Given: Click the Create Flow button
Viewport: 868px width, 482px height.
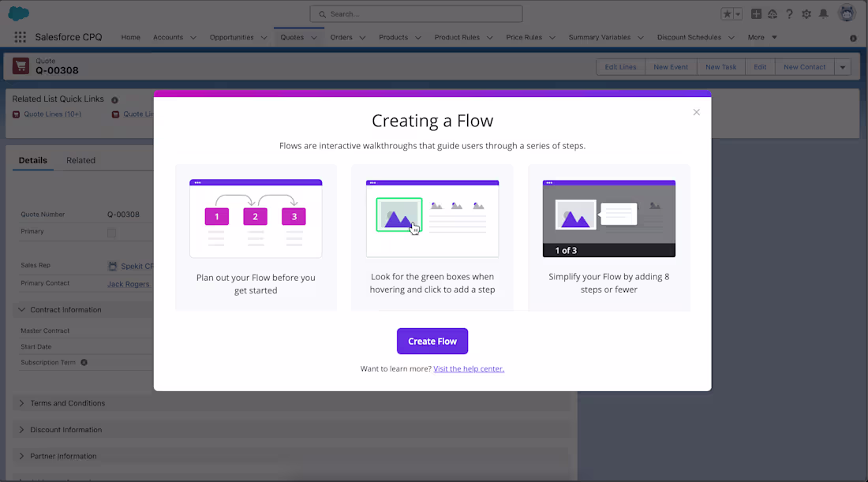Looking at the screenshot, I should [432, 341].
